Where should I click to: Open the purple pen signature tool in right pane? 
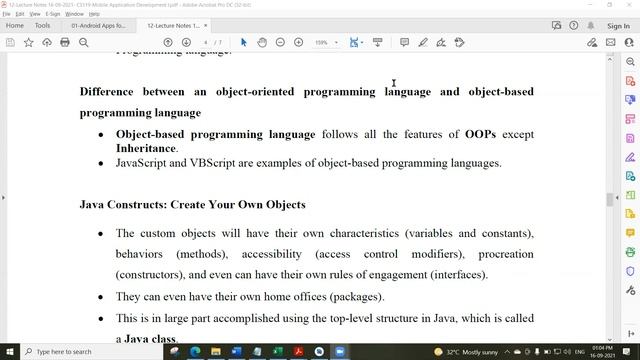(630, 157)
